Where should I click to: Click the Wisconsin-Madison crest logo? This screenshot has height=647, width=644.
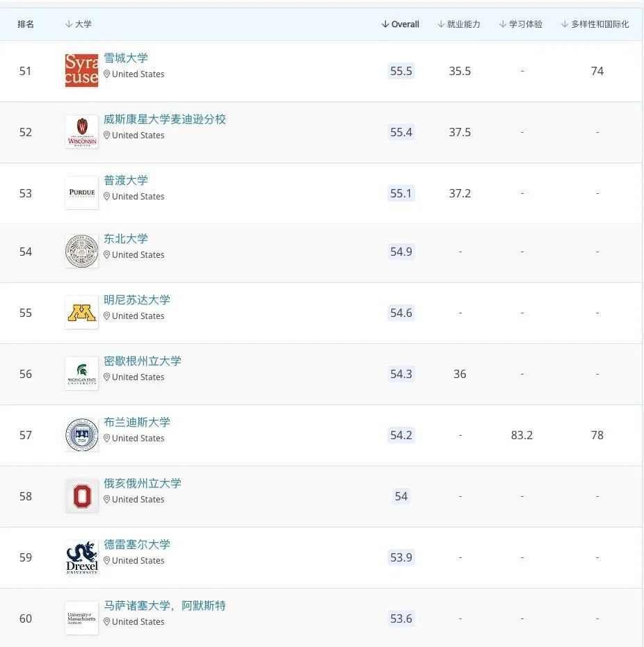[82, 131]
